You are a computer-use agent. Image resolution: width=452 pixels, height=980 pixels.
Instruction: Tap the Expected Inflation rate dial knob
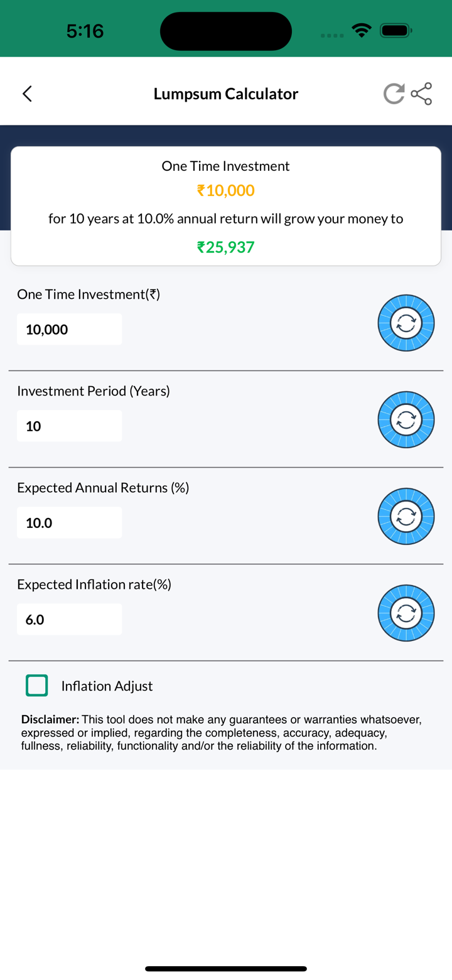[x=406, y=613]
